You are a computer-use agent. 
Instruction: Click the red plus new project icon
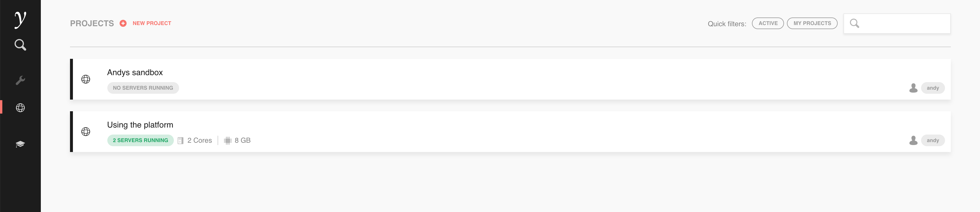(123, 24)
